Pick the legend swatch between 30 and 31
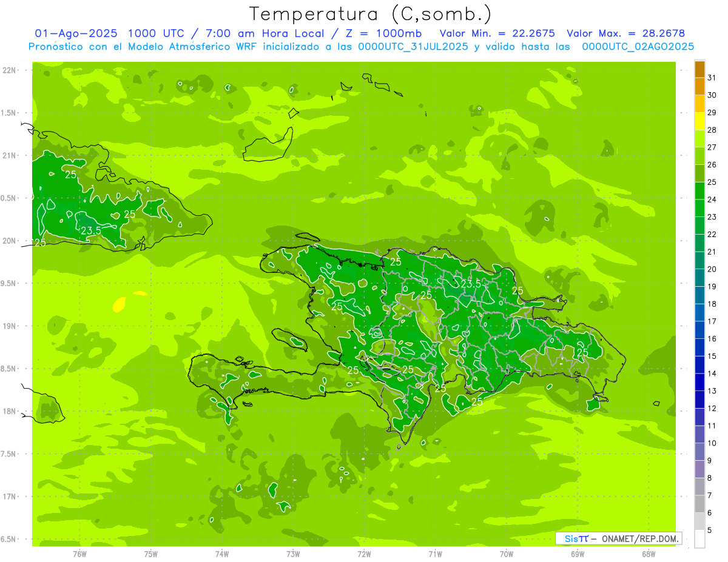Image resolution: width=728 pixels, height=562 pixels. coord(699,87)
